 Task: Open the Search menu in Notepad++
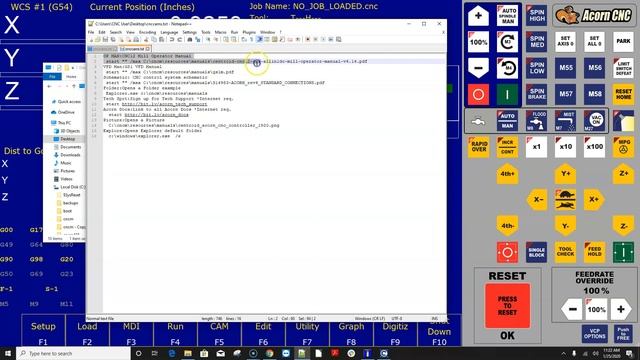click(x=116, y=32)
